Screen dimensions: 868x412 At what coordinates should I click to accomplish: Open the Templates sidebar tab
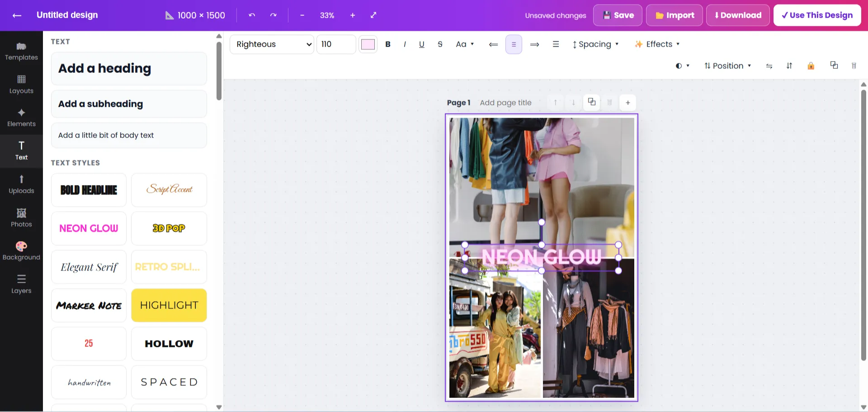21,52
